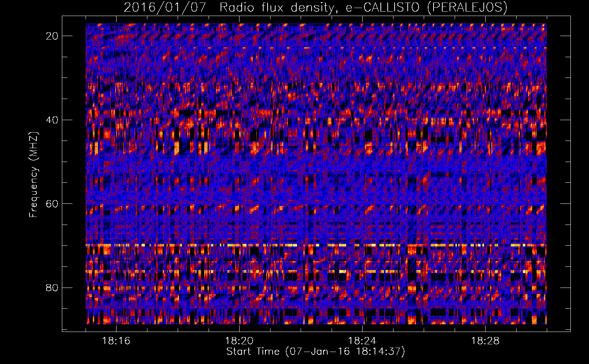589x364 pixels.
Task: Click the '20' frequency tick label
Action: 52,36
